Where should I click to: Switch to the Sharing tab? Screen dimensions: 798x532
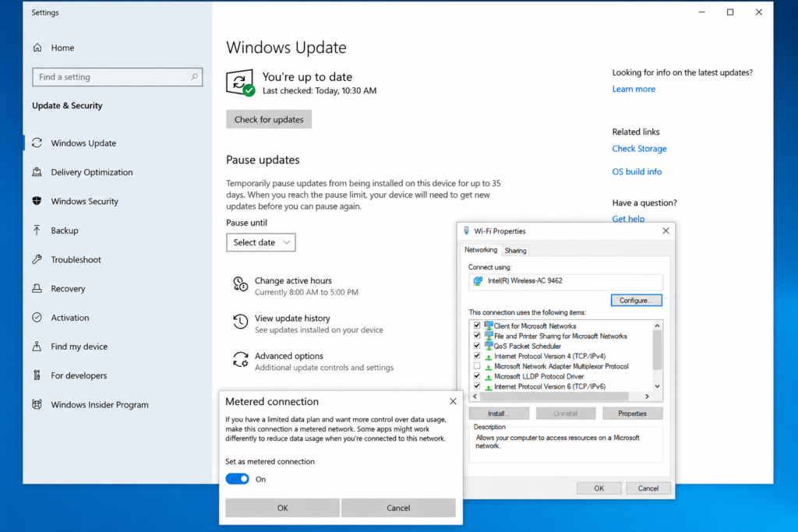(x=515, y=250)
